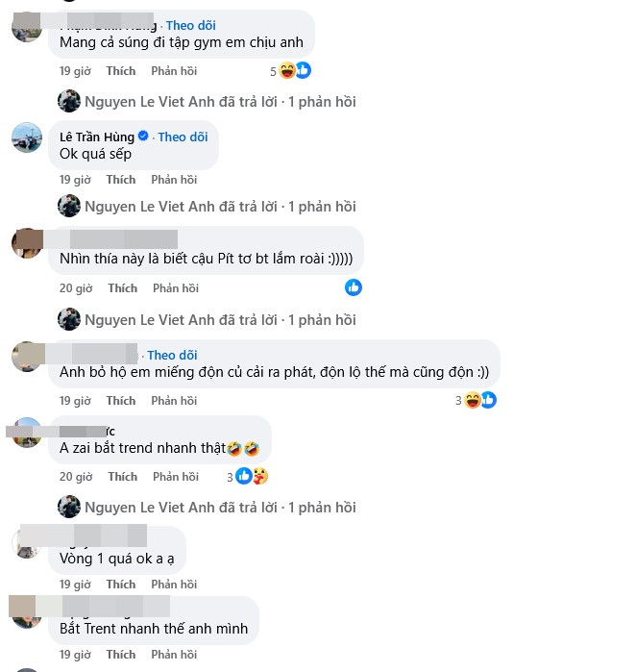This screenshot has width=635, height=672.
Task: Open Lê Trần Hùng's name link
Action: 97,137
